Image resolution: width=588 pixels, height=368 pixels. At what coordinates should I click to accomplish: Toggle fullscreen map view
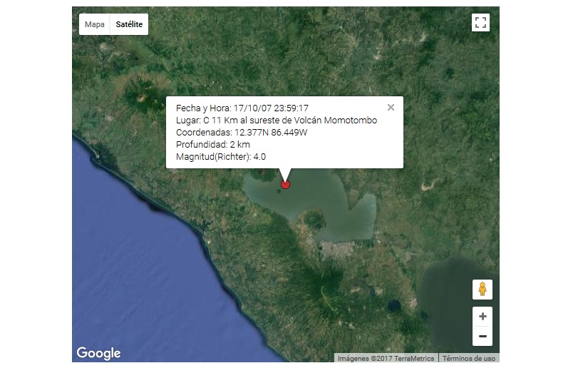tap(480, 23)
